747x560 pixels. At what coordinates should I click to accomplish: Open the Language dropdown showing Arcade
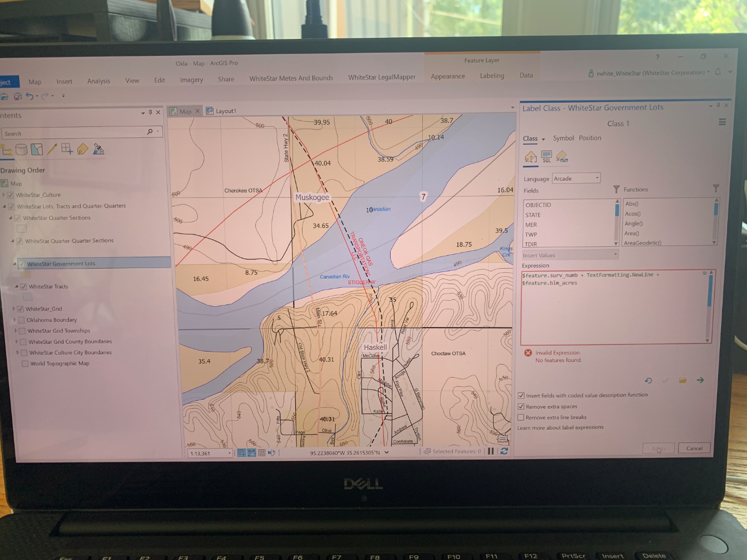576,178
